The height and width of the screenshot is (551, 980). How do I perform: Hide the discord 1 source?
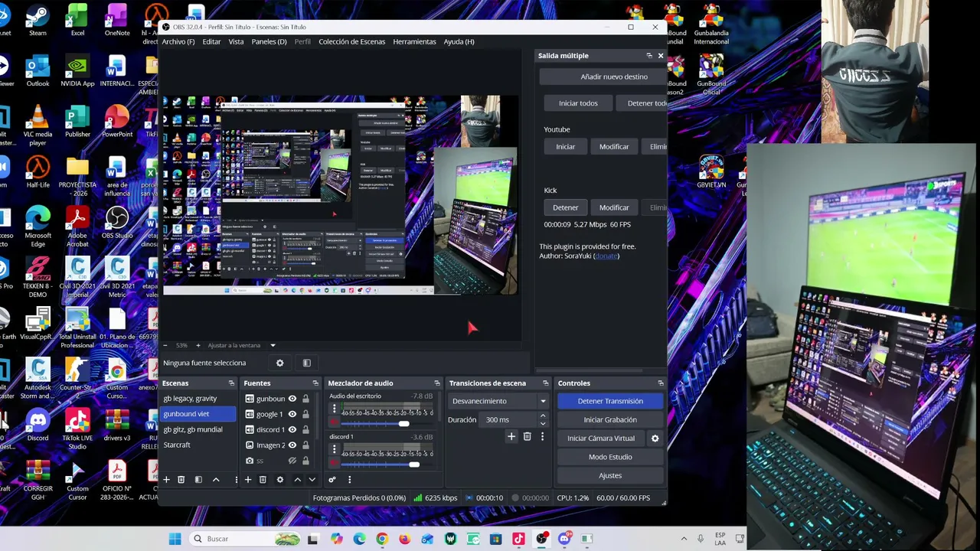coord(292,429)
